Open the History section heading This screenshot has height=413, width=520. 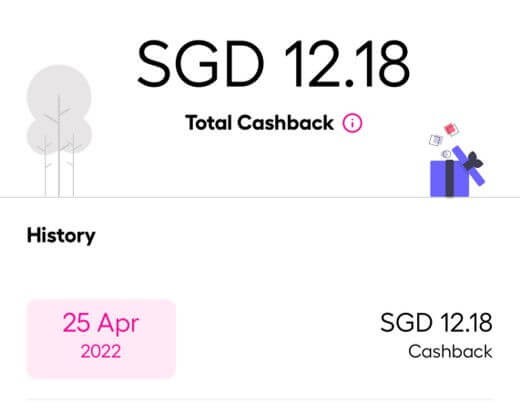(x=61, y=236)
